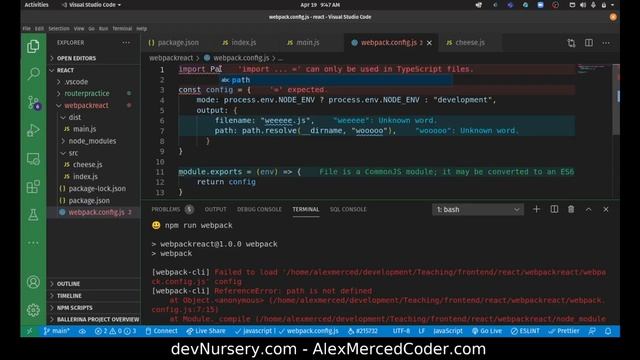The image size is (640, 360).
Task: Click the compare changes icon in editor toolbar
Action: point(571,43)
